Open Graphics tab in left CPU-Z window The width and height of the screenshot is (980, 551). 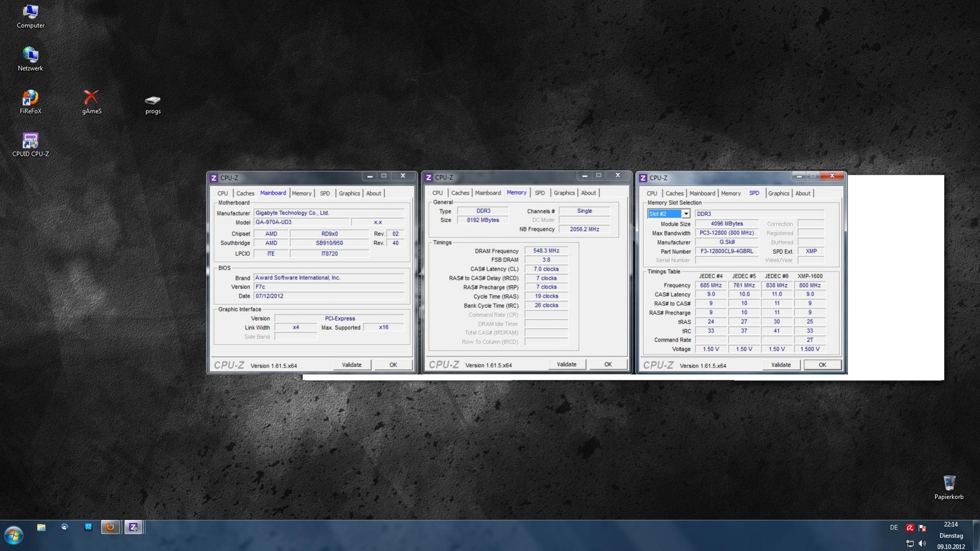(349, 194)
